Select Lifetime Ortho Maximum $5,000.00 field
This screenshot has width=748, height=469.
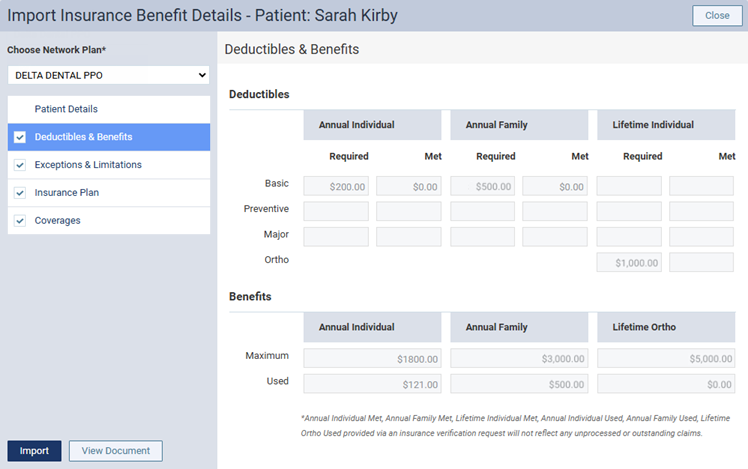[666, 357]
